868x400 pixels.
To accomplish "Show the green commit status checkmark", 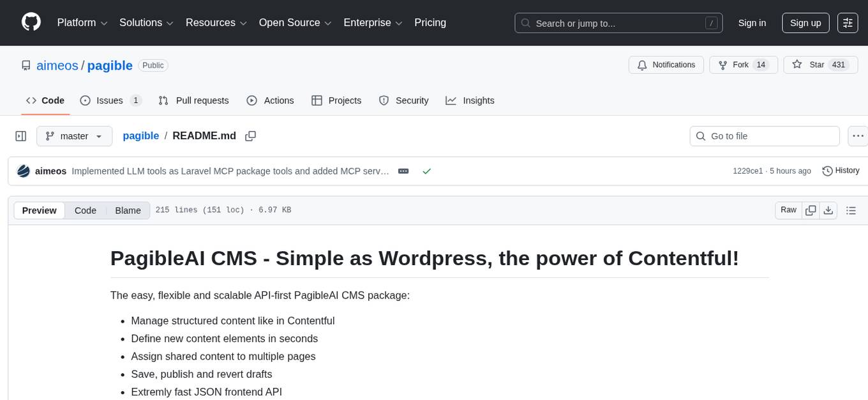I will point(426,171).
